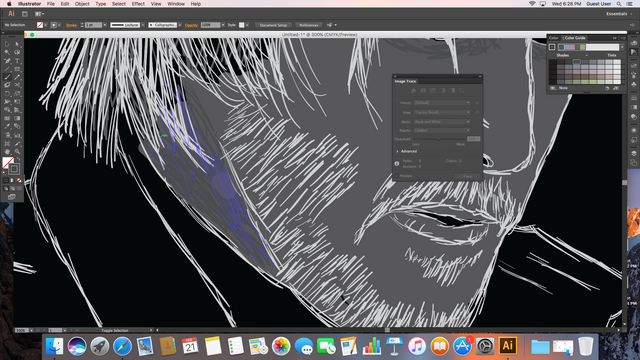Select the Pen tool

click(7, 61)
